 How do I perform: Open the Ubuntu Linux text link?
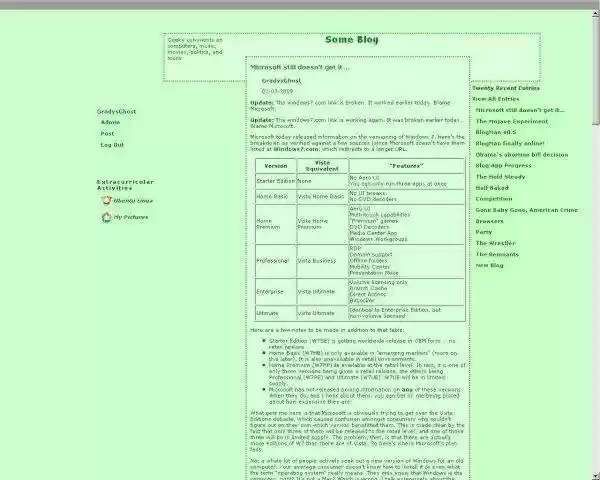pyautogui.click(x=133, y=201)
